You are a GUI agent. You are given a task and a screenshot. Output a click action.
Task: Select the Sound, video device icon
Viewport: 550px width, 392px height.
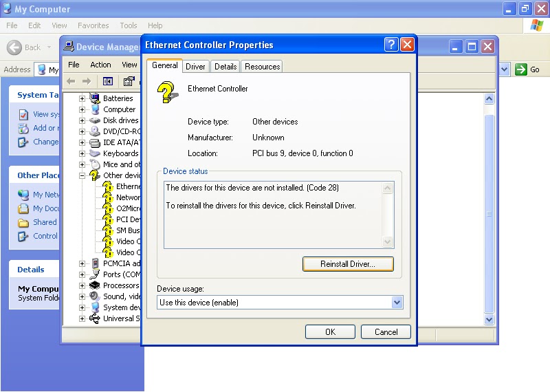[95, 296]
